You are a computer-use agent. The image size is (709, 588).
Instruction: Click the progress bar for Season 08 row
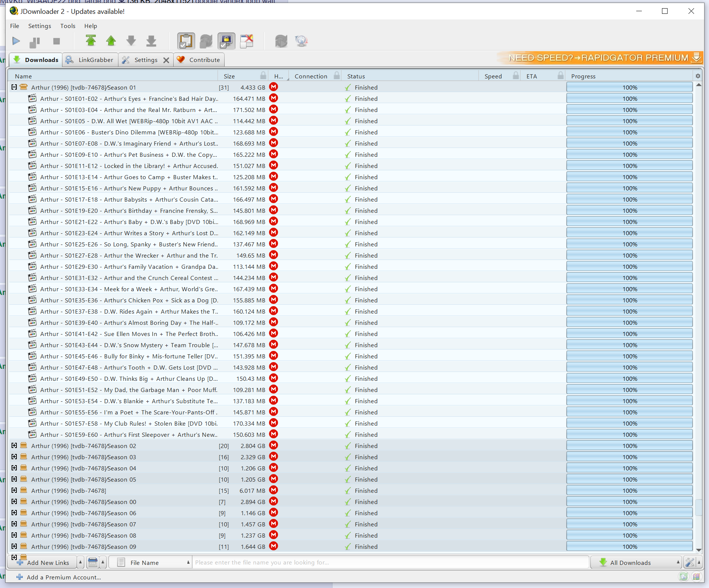(630, 535)
